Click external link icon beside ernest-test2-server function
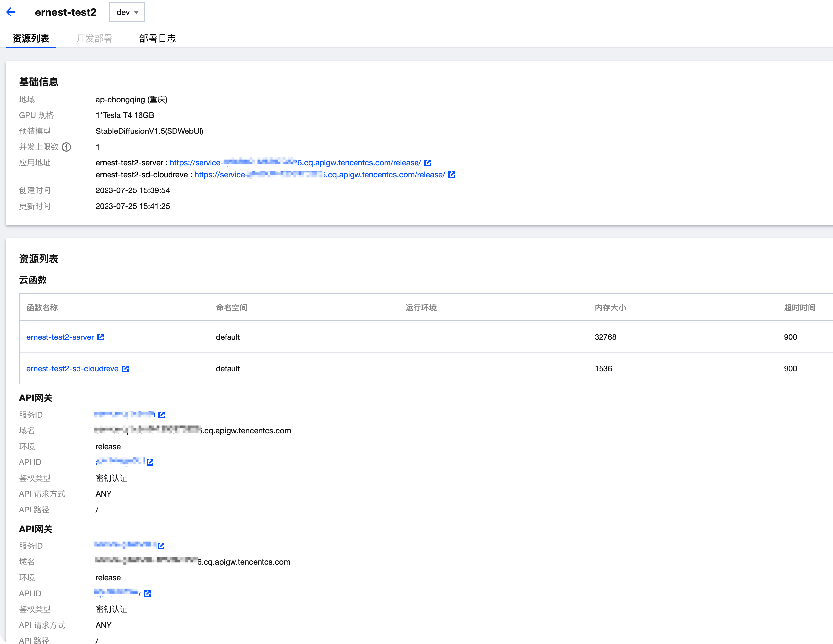The height and width of the screenshot is (644, 833). coord(101,337)
